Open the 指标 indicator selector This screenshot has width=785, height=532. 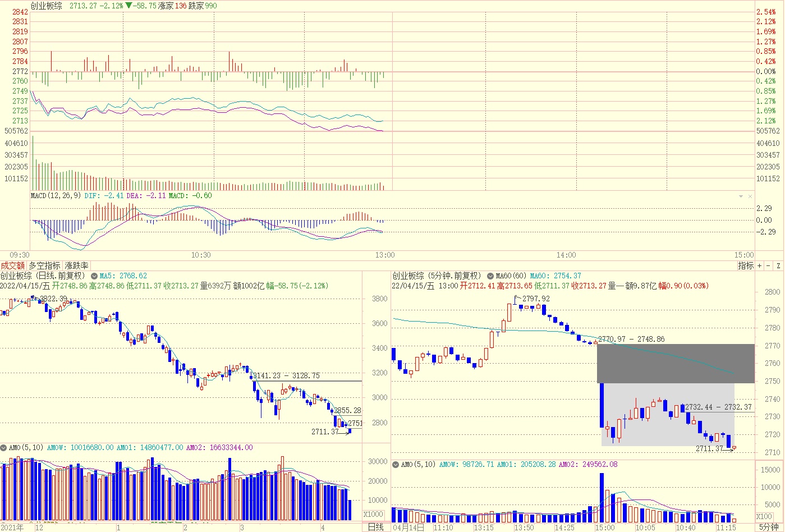click(x=746, y=265)
